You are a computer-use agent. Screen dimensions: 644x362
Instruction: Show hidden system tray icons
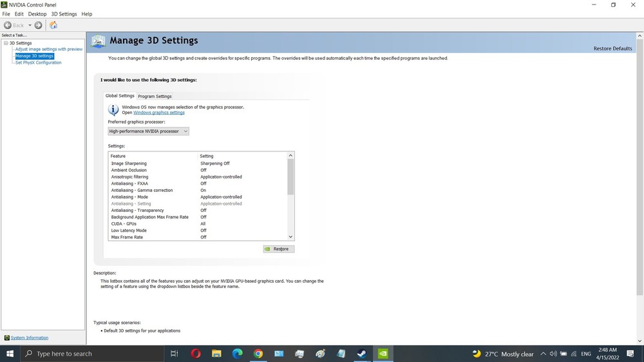click(543, 354)
